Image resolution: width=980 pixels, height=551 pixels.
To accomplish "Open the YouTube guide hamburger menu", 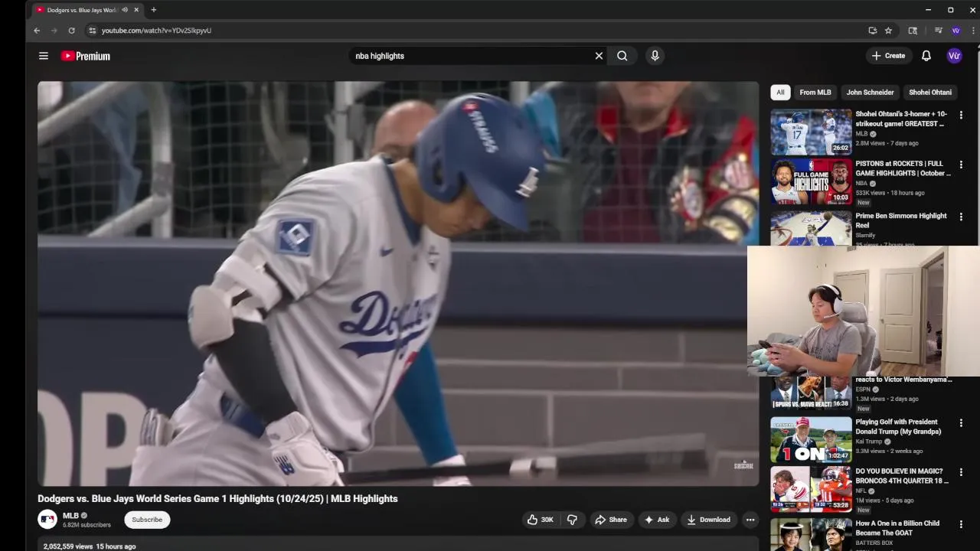I will (44, 56).
